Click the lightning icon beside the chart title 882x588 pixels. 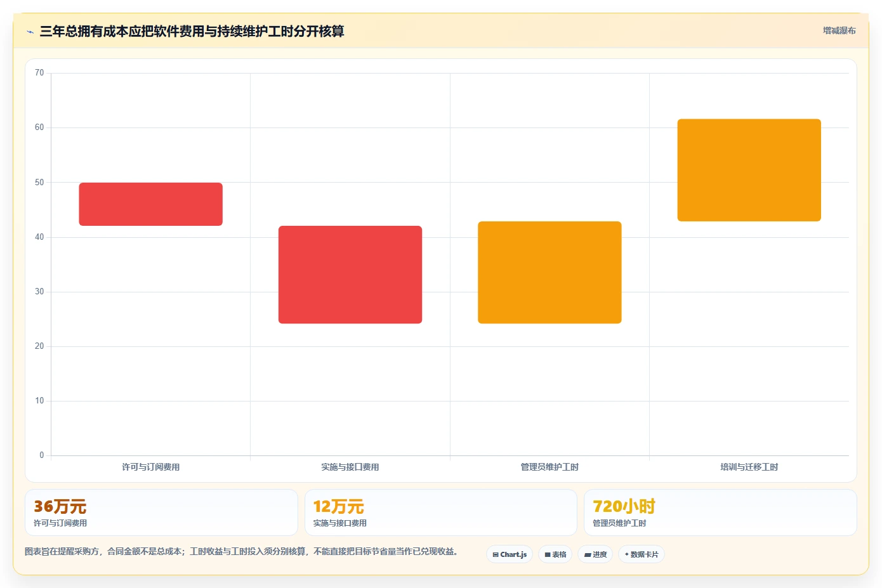point(30,32)
